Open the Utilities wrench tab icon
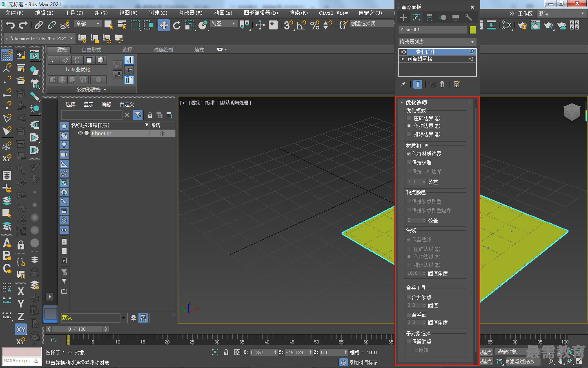 pos(469,18)
